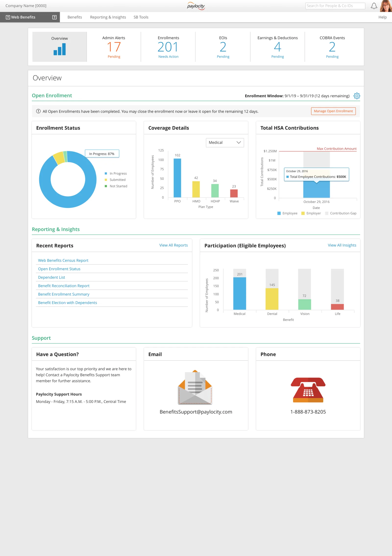The image size is (392, 556).
Task: Open the Benefits menu
Action: [x=75, y=17]
